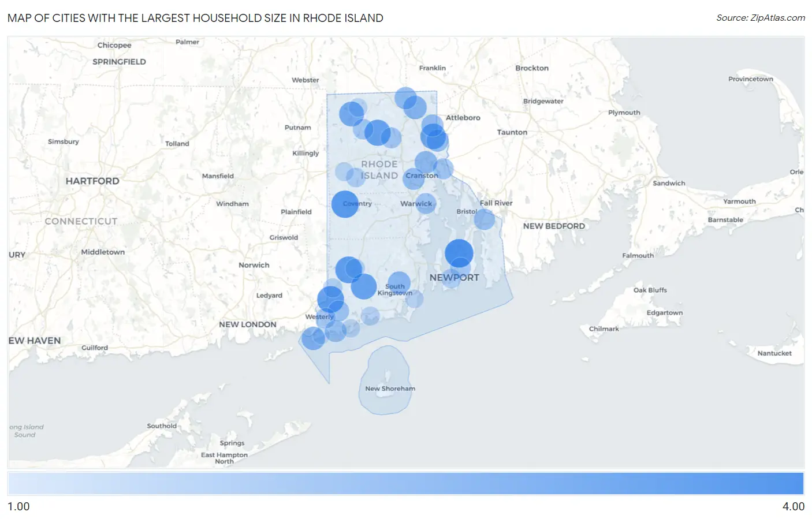Click the Plainfield map label
This screenshot has width=812, height=519.
(x=296, y=212)
